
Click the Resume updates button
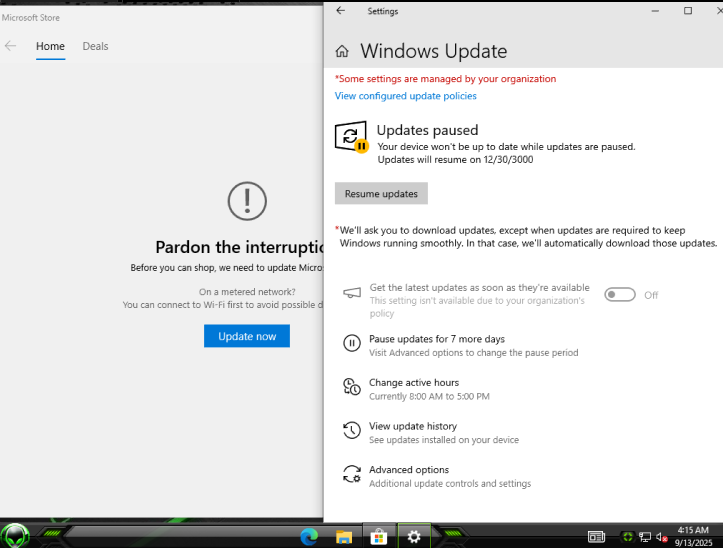pos(381,194)
